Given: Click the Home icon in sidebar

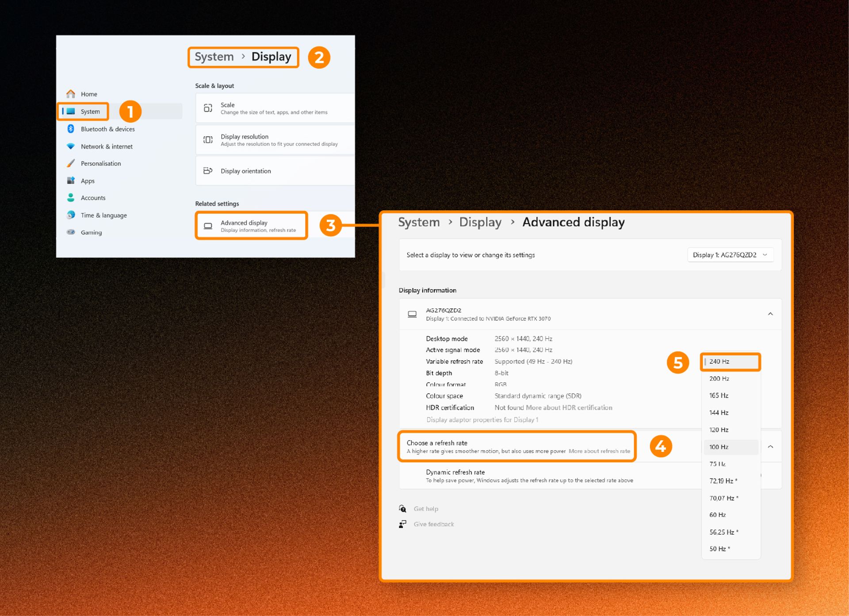Looking at the screenshot, I should (x=71, y=94).
